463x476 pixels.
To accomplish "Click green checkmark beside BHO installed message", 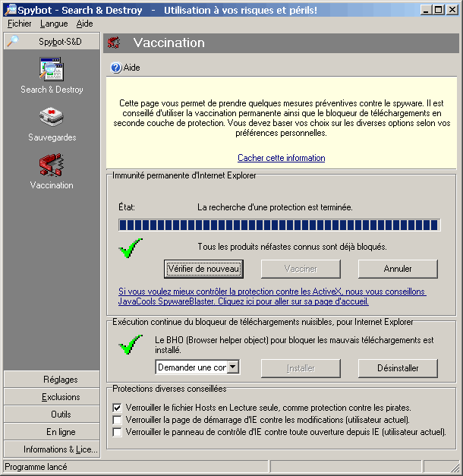I will coord(131,345).
